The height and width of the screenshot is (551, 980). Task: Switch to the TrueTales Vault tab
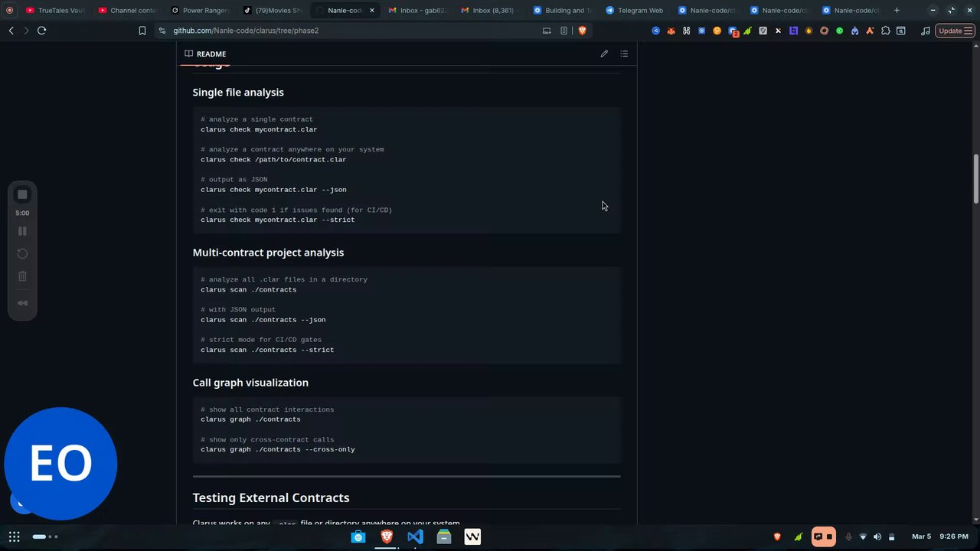click(x=54, y=10)
